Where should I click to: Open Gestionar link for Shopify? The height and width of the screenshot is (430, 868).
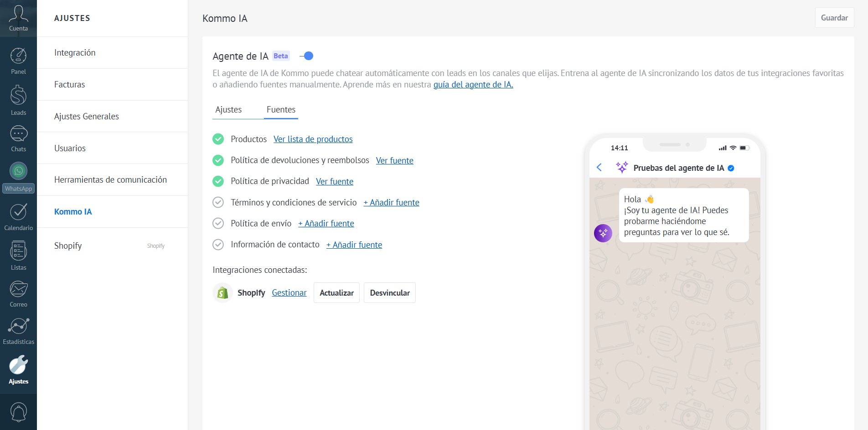coord(289,293)
